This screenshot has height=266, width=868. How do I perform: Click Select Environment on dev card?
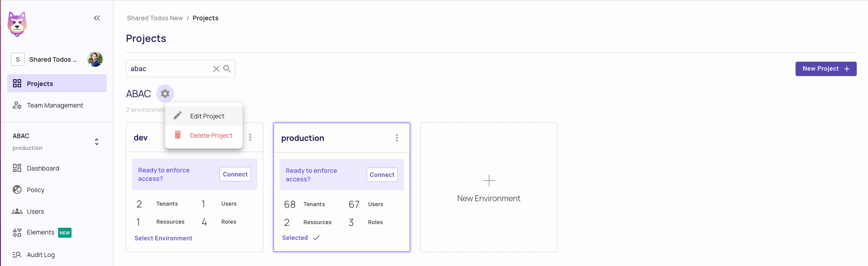click(x=163, y=238)
